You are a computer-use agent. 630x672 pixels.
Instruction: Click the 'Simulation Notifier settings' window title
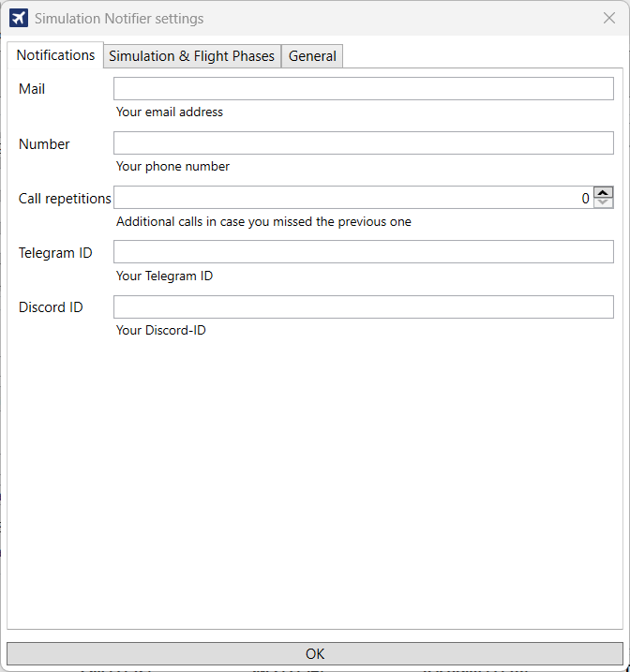pos(119,19)
